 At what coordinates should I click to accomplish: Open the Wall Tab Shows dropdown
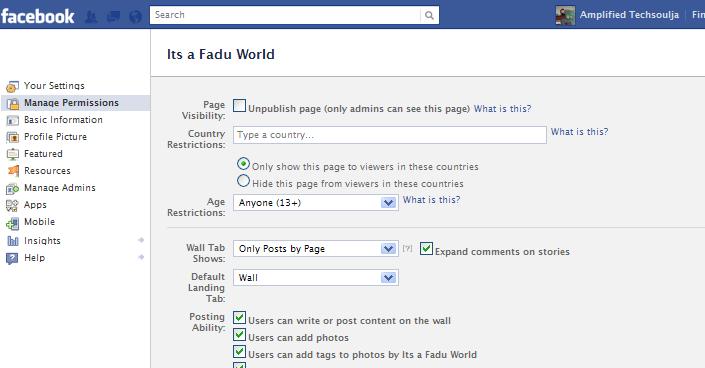316,249
